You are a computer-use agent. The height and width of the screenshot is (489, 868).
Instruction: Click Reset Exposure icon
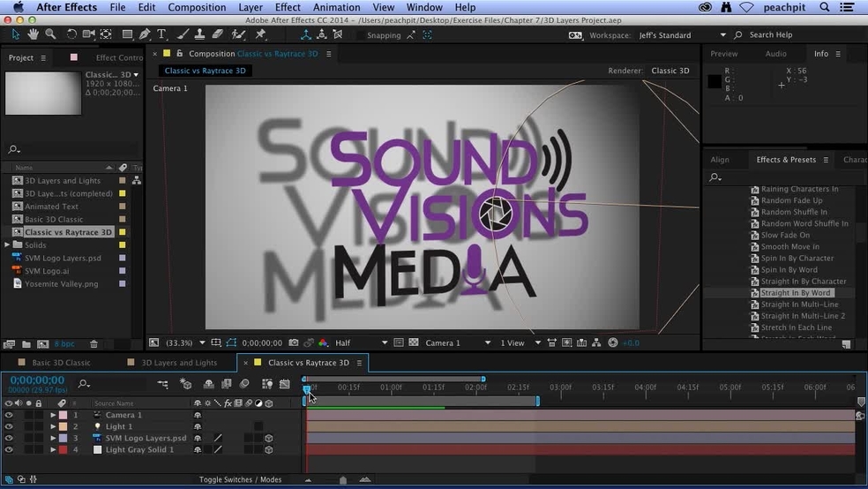[x=613, y=342]
